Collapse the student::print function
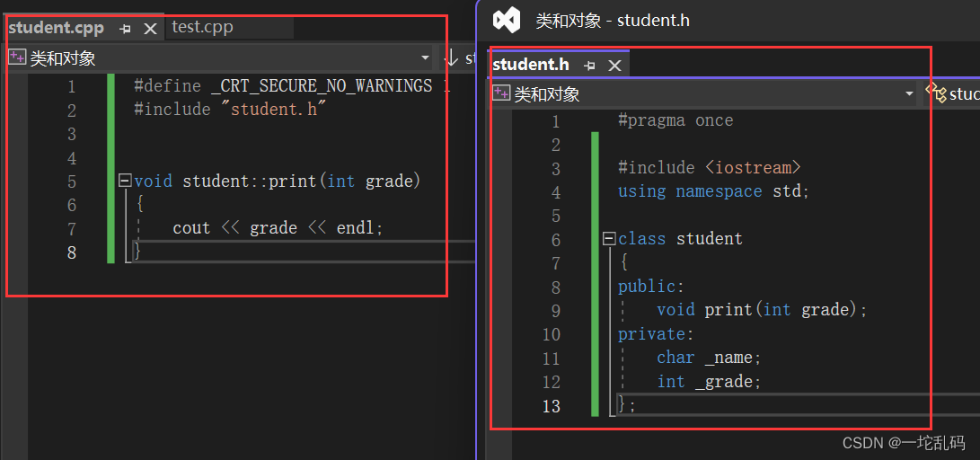980x460 pixels. pos(124,181)
